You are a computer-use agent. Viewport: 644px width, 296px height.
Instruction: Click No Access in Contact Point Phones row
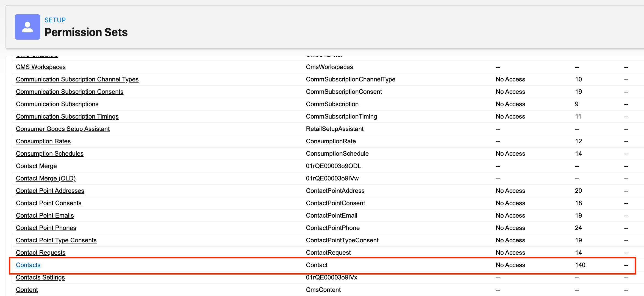(x=510, y=228)
